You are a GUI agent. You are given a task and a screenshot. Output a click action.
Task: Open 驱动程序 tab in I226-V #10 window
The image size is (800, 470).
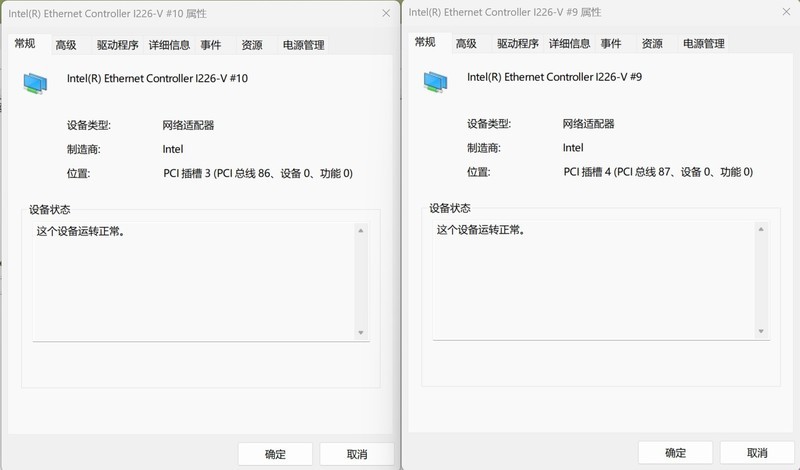[x=118, y=45]
